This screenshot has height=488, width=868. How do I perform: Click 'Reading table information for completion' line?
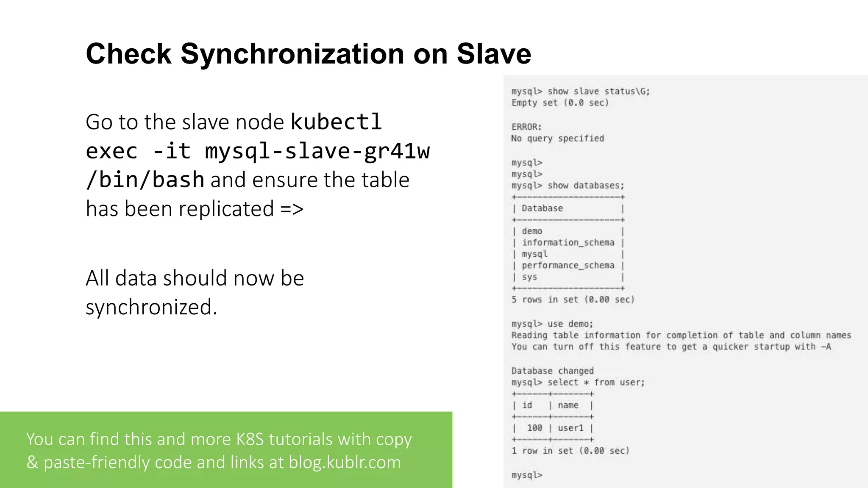[x=681, y=335]
